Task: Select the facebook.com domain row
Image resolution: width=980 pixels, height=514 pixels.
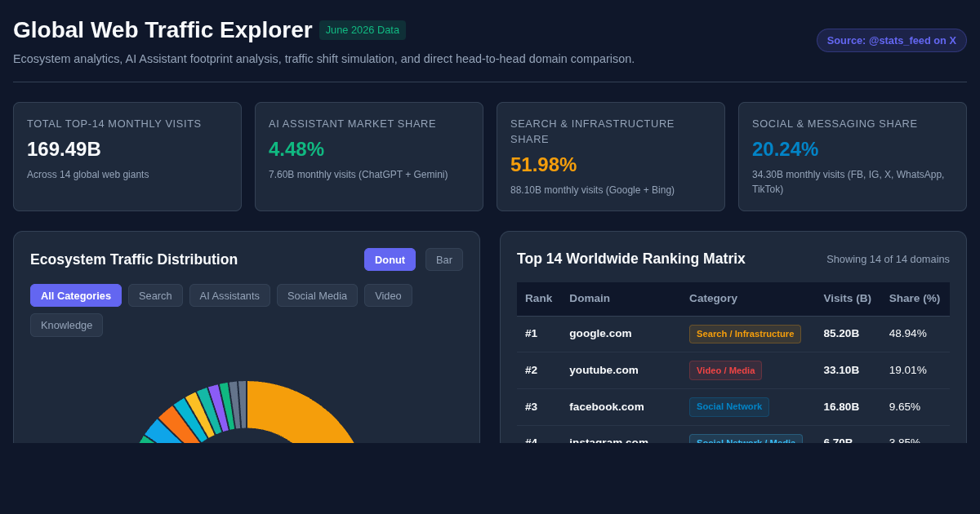Action: click(733, 407)
